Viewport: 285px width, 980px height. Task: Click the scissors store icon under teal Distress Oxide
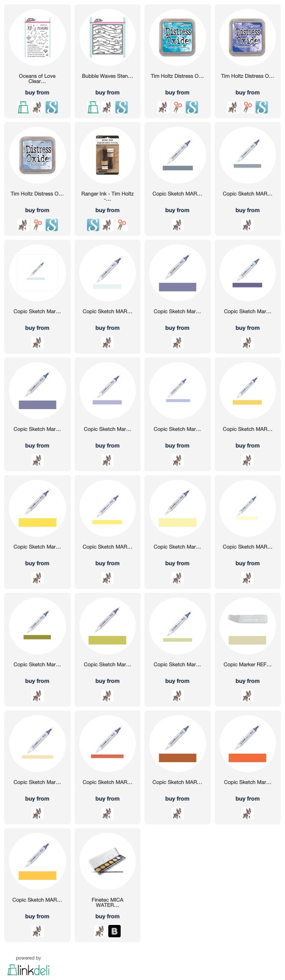pos(178,107)
